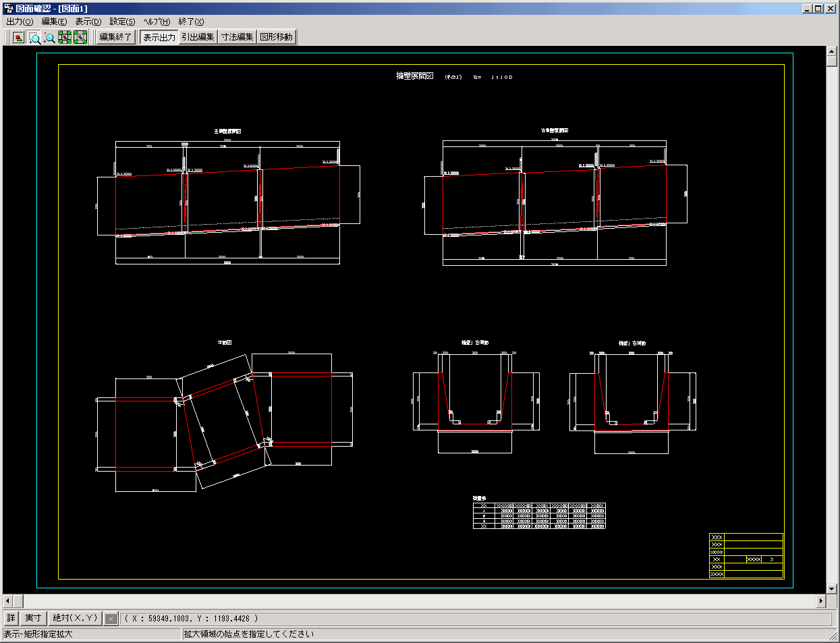This screenshot has height=643, width=840.
Task: Click the outward green arrows fit icon
Action: [80, 37]
